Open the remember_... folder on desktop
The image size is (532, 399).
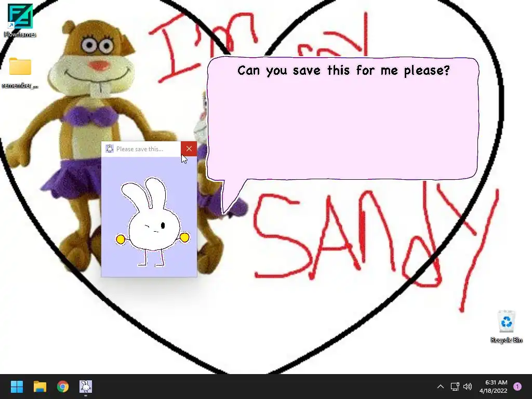(x=20, y=73)
